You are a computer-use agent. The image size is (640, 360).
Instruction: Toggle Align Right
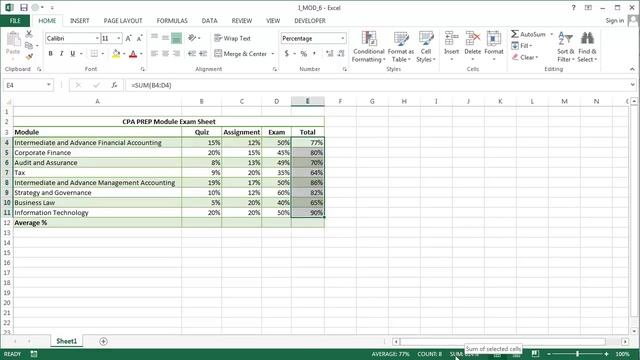[176, 53]
